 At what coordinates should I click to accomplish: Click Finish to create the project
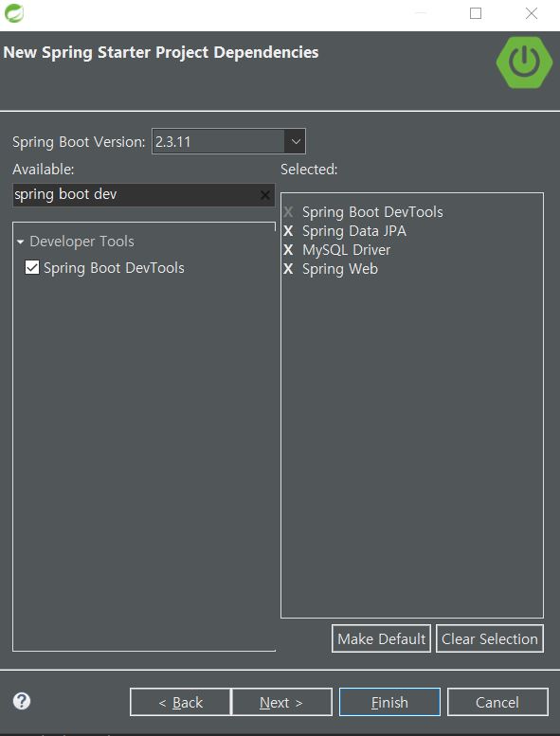[x=389, y=702]
